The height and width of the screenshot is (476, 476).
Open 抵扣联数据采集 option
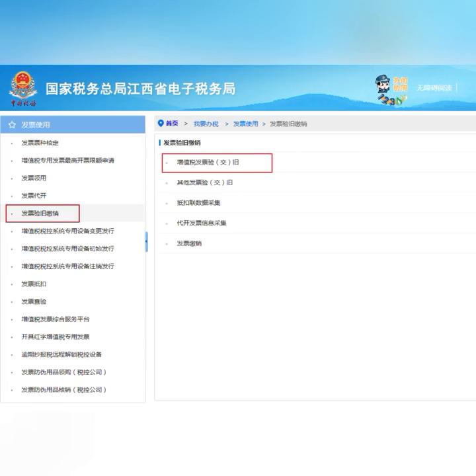pyautogui.click(x=198, y=203)
